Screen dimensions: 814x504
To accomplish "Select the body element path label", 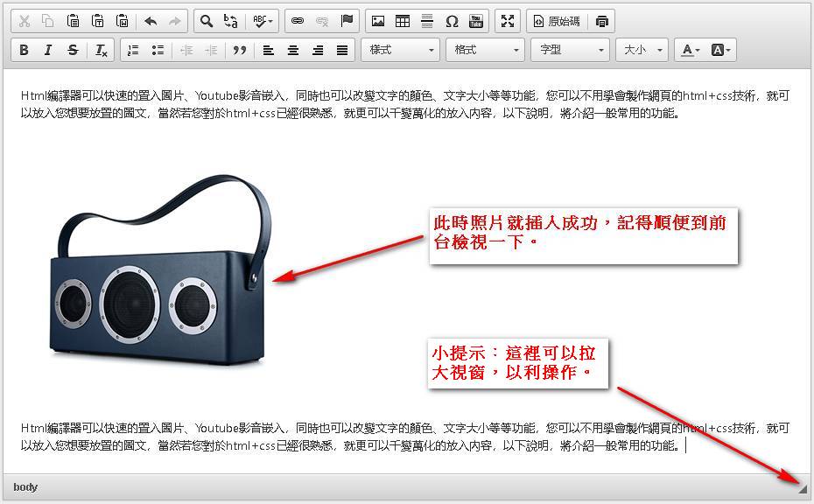I will [25, 486].
